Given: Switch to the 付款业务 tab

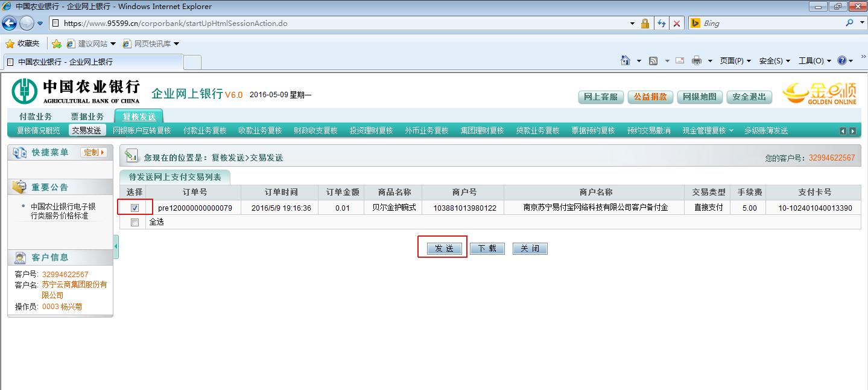Looking at the screenshot, I should tap(36, 117).
